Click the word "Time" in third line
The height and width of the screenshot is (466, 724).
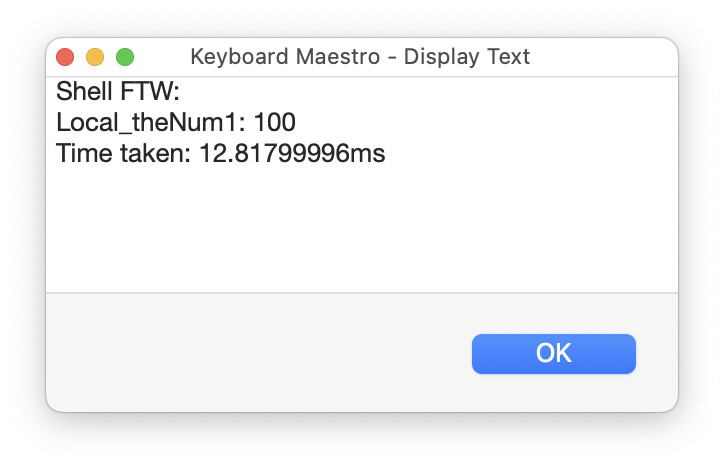(81, 154)
